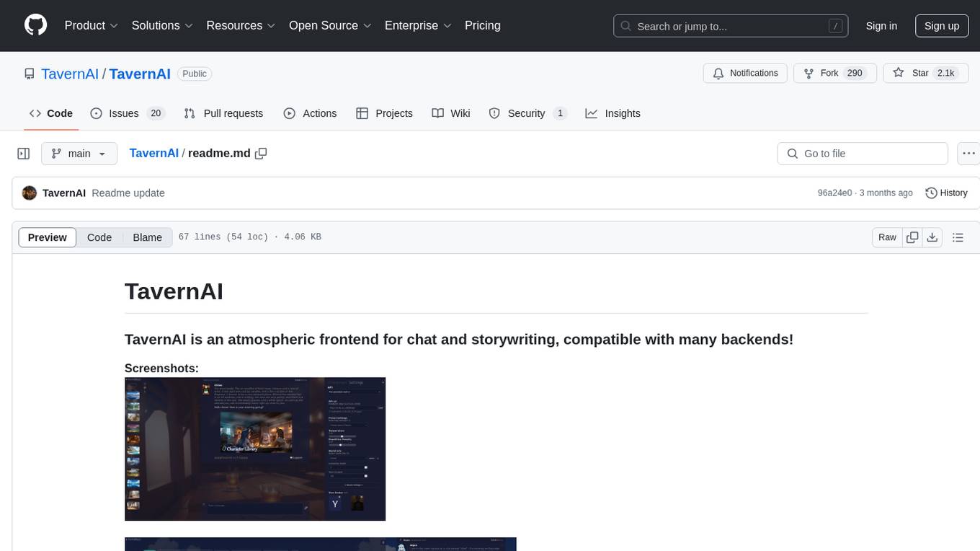Expand the Resources menu
980x551 pixels.
241,25
